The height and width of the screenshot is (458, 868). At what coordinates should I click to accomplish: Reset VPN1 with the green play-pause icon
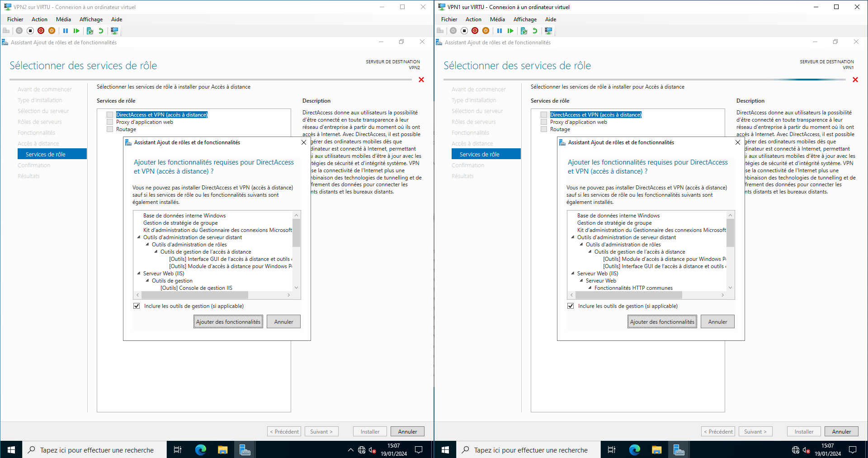click(510, 31)
